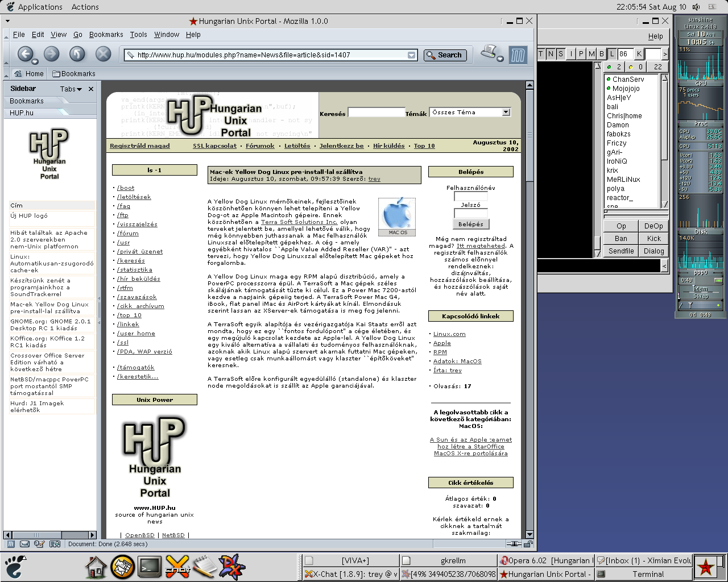Launch home folder house icon in panel
This screenshot has width=728, height=582.
click(96, 567)
